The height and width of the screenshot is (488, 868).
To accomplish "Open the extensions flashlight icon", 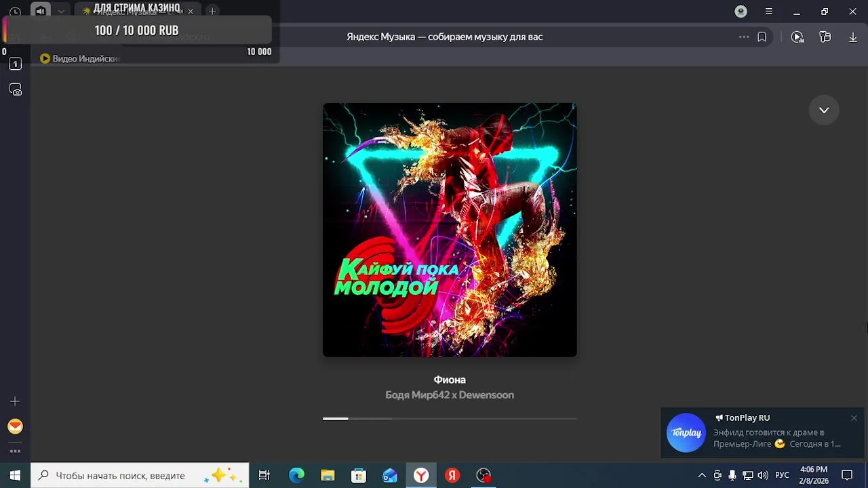I will click(x=825, y=37).
